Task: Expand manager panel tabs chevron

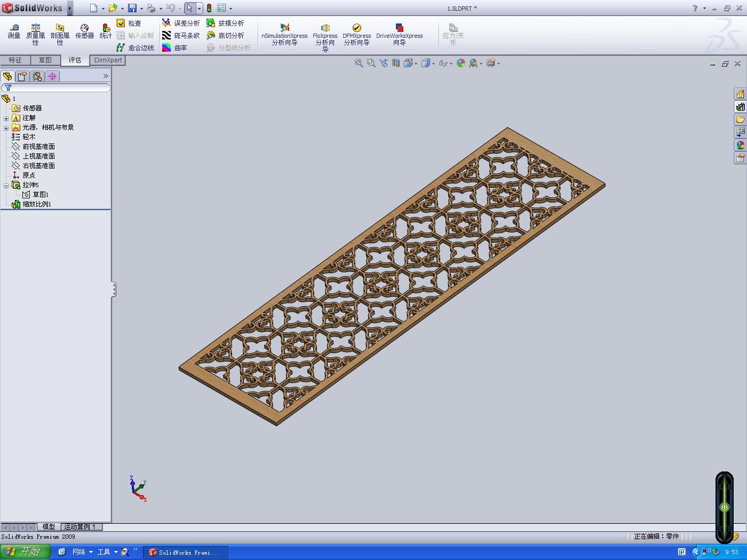Action: 106,76
